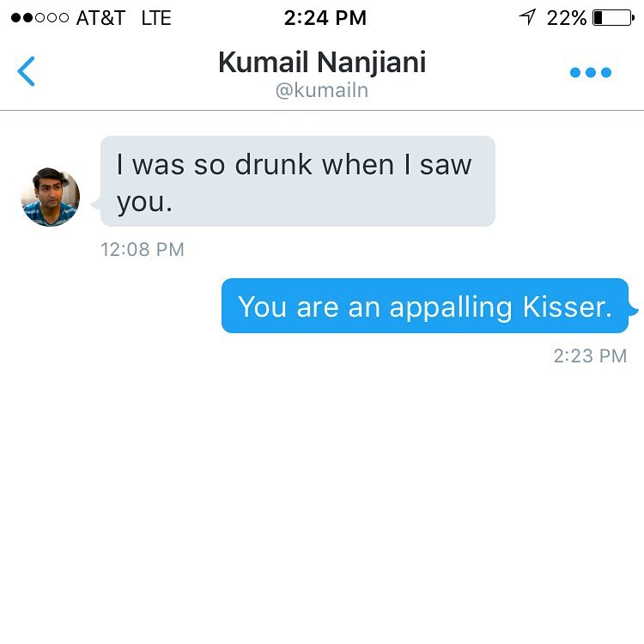Tap the signal strength dots
Screen dimensions: 644x644
(x=39, y=18)
